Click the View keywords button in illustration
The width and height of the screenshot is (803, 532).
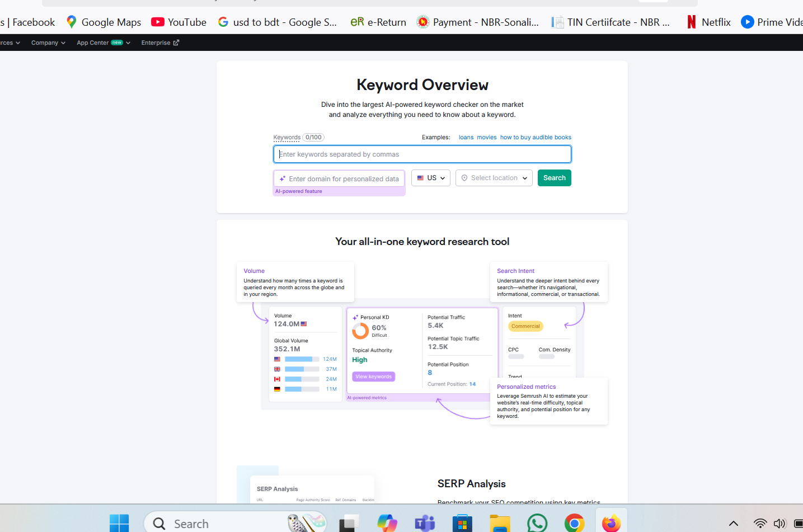[x=374, y=376]
